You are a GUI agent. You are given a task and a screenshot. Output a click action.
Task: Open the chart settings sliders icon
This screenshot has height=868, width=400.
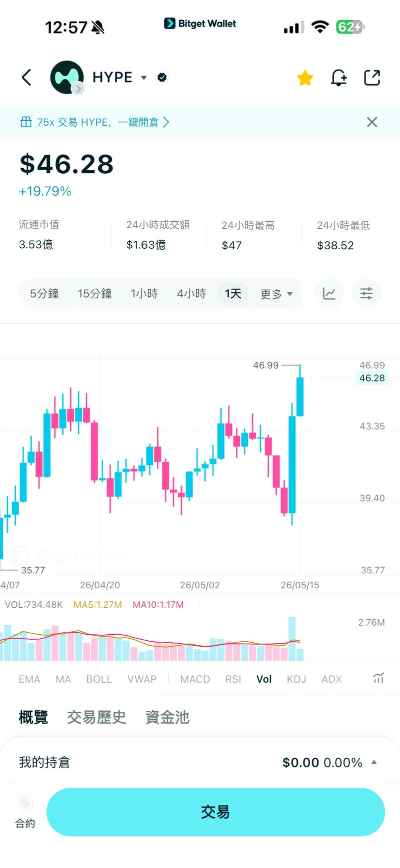coord(366,293)
